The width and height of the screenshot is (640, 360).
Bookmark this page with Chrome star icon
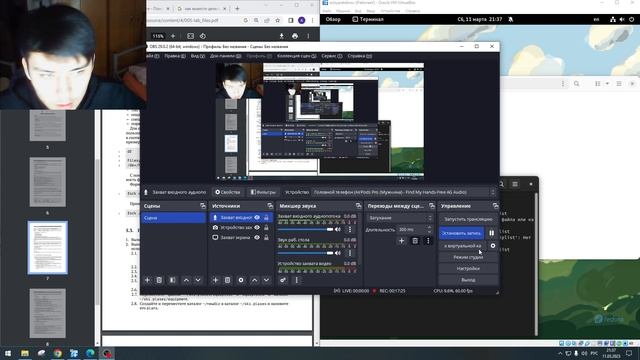pos(278,20)
